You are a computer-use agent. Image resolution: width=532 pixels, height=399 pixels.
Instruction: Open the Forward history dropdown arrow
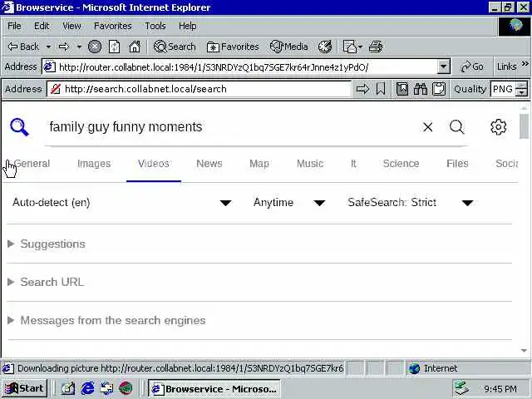tap(79, 47)
